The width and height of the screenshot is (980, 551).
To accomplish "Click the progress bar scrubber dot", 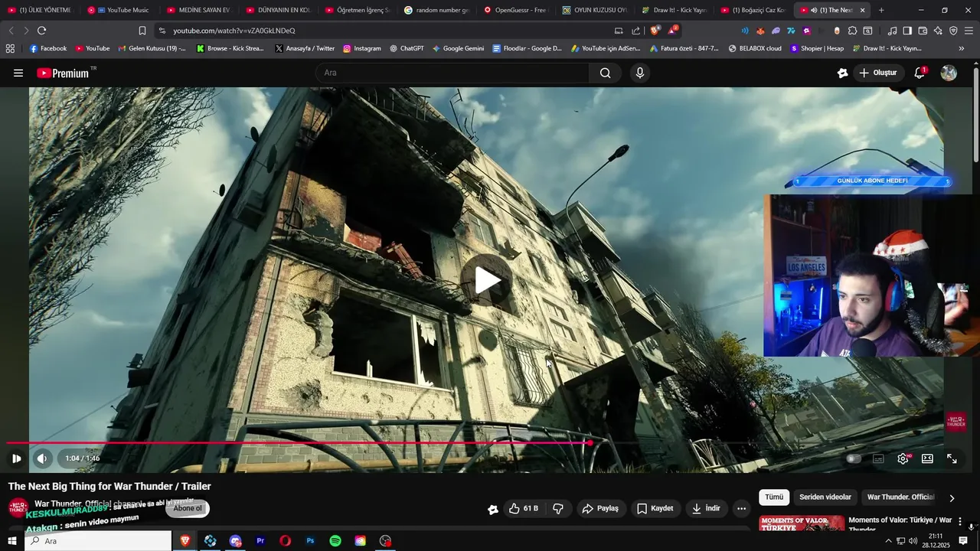I will (590, 442).
